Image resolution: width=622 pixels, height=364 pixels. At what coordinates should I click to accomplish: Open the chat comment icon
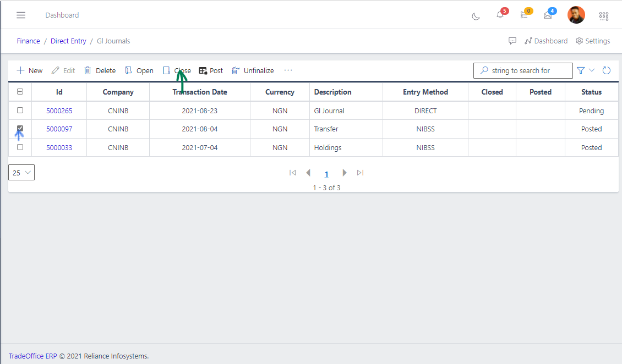pyautogui.click(x=512, y=41)
